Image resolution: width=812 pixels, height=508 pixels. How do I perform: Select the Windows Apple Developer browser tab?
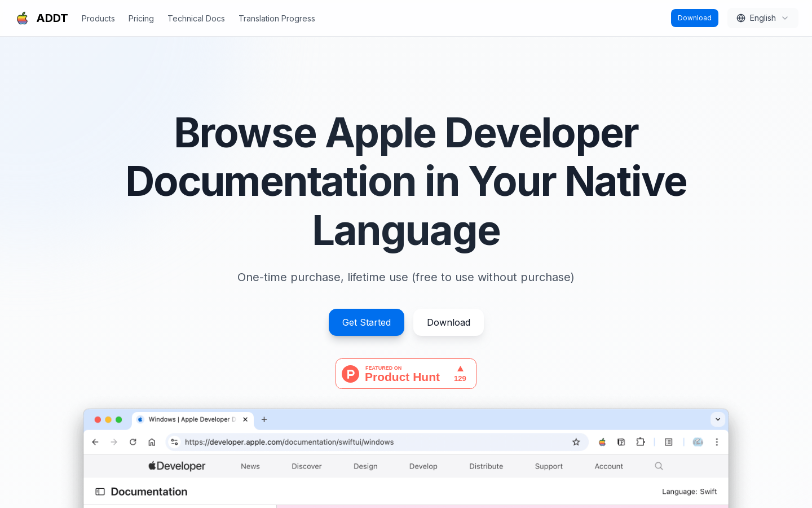(x=192, y=419)
